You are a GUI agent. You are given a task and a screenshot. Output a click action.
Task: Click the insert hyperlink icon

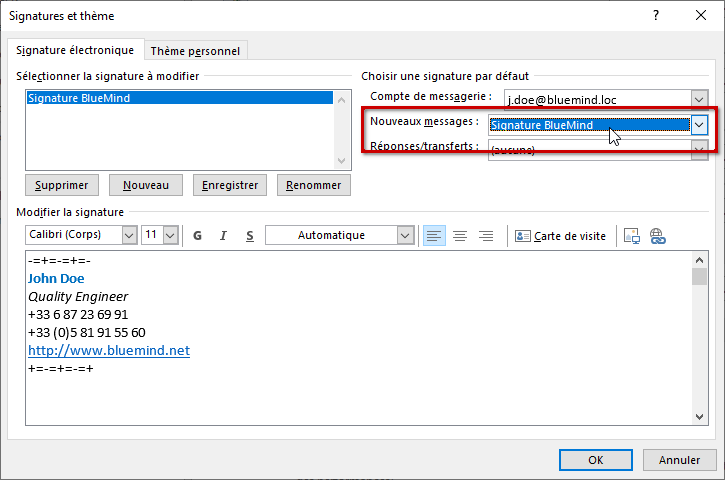point(657,236)
